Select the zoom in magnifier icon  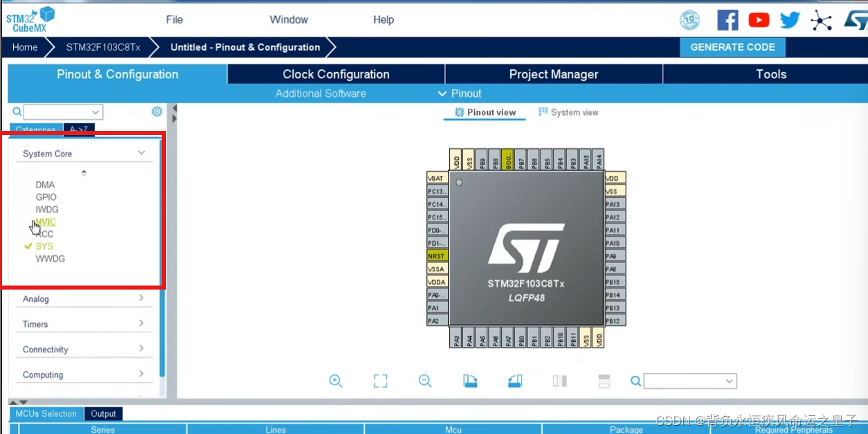[336, 381]
